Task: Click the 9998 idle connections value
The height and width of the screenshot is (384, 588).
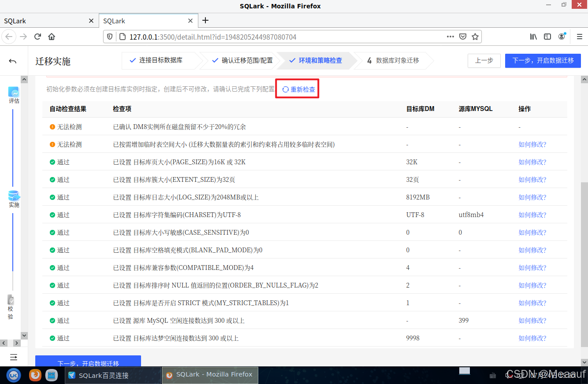Action: pos(413,338)
